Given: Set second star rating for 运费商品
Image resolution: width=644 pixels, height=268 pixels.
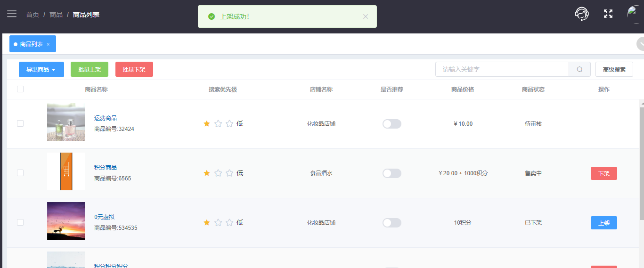Looking at the screenshot, I should click(x=218, y=124).
